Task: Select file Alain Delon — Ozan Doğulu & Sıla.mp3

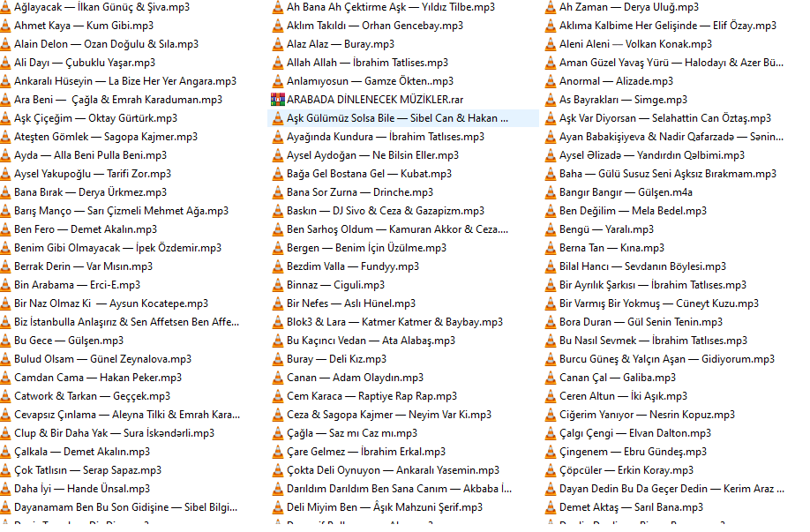Action: (x=106, y=44)
